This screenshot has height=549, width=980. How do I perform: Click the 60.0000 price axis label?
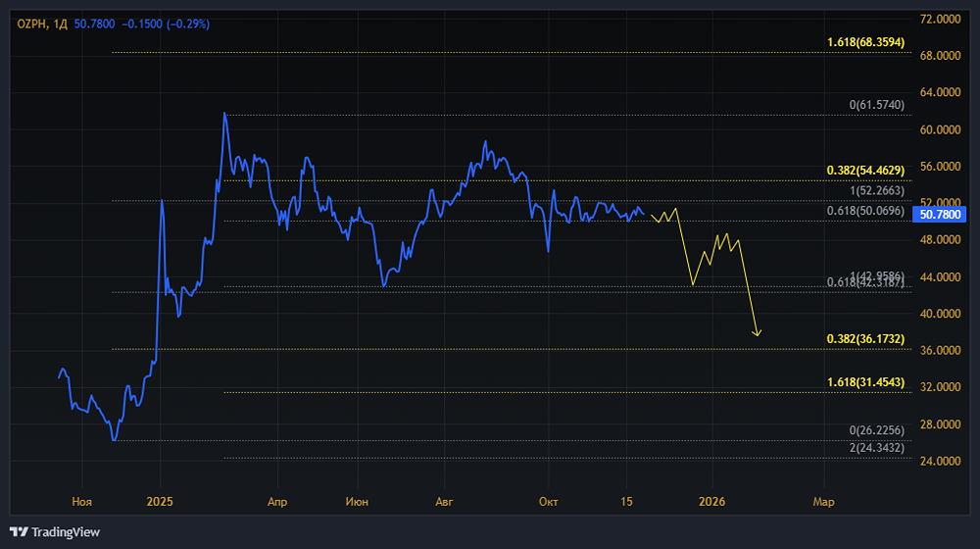tap(940, 130)
